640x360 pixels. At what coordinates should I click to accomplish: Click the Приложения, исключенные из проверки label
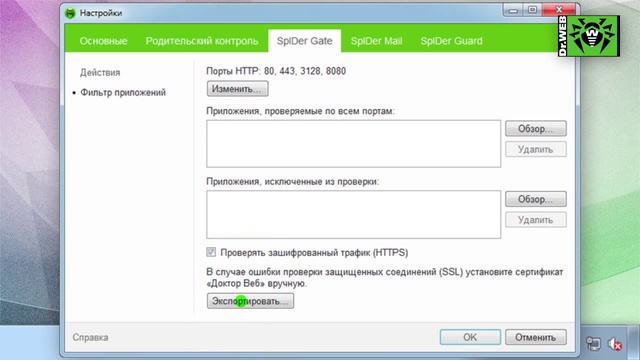(293, 182)
